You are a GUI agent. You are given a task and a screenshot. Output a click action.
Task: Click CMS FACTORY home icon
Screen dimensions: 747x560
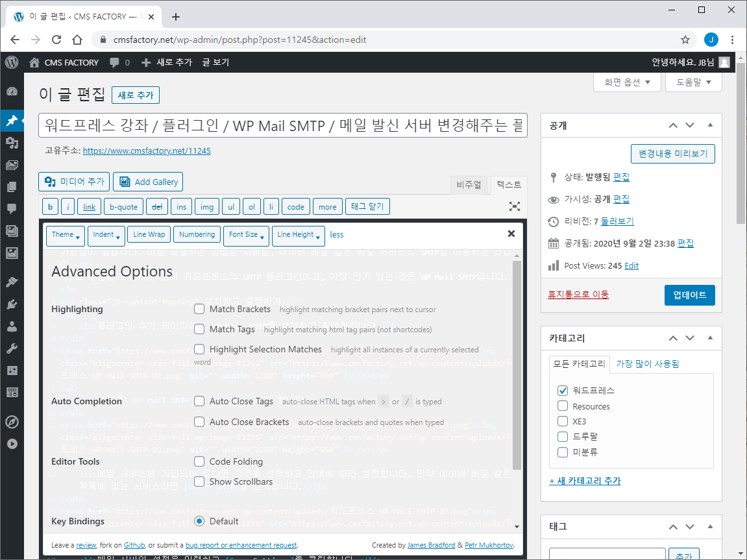point(34,62)
